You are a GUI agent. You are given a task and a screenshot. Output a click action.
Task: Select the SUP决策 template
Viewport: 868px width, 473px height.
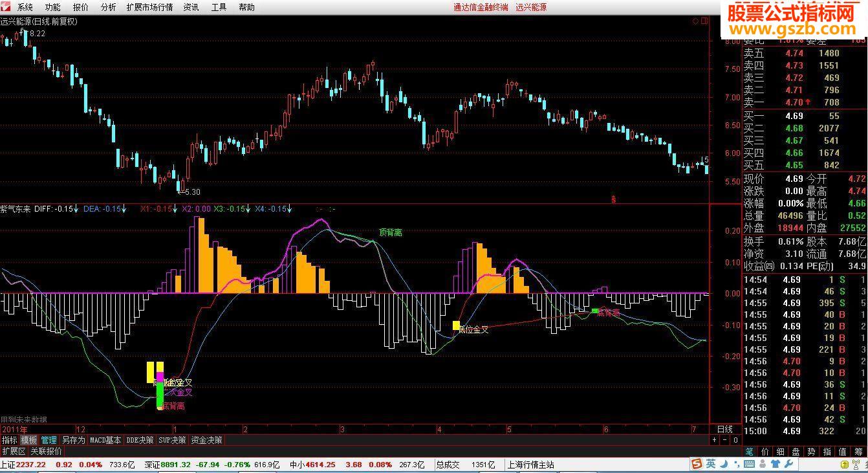172,440
